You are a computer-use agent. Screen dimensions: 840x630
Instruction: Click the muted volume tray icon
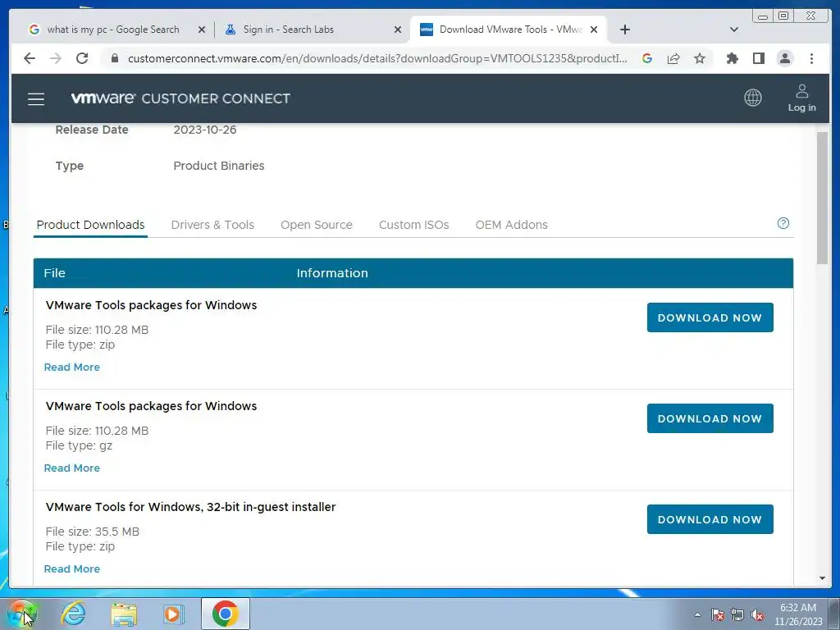tap(757, 614)
